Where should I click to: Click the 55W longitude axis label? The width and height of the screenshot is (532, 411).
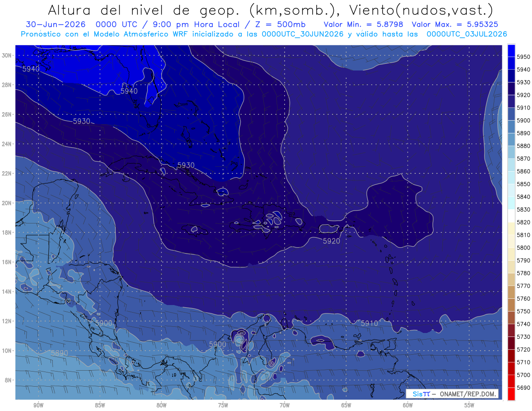469,405
